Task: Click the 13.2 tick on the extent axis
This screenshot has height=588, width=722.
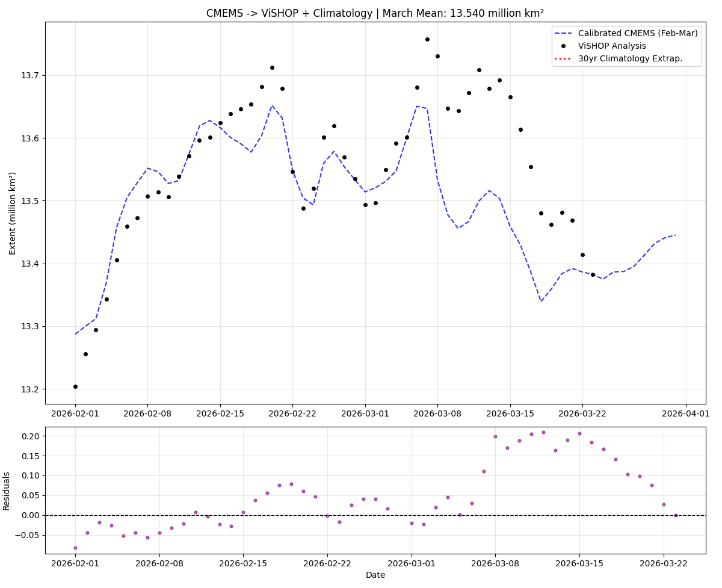Action: 31,389
